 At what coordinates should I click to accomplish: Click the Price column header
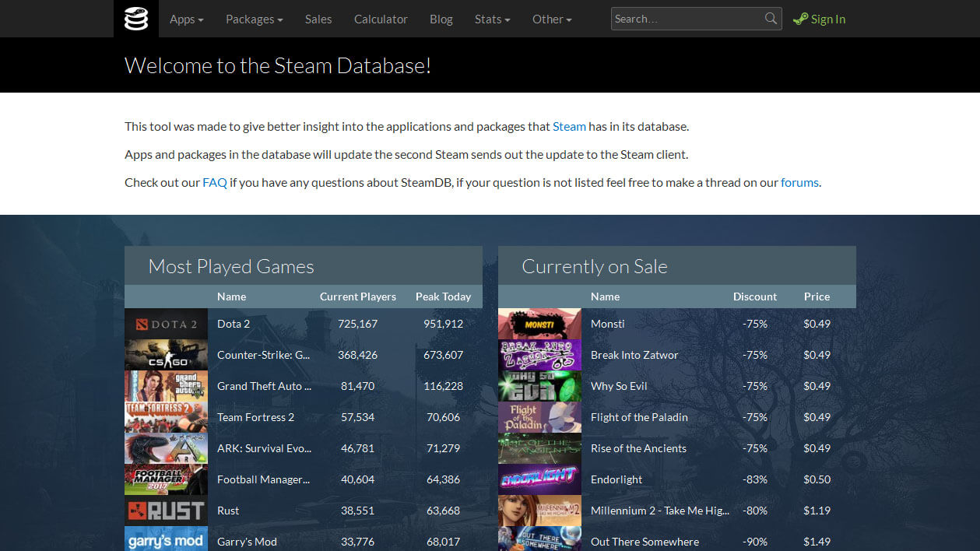pyautogui.click(x=817, y=297)
